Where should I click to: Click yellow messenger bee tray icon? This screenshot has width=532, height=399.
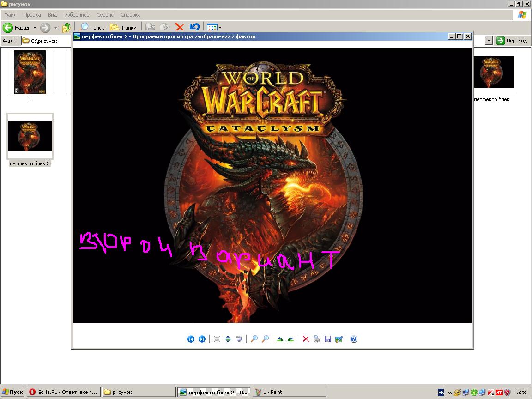click(457, 393)
